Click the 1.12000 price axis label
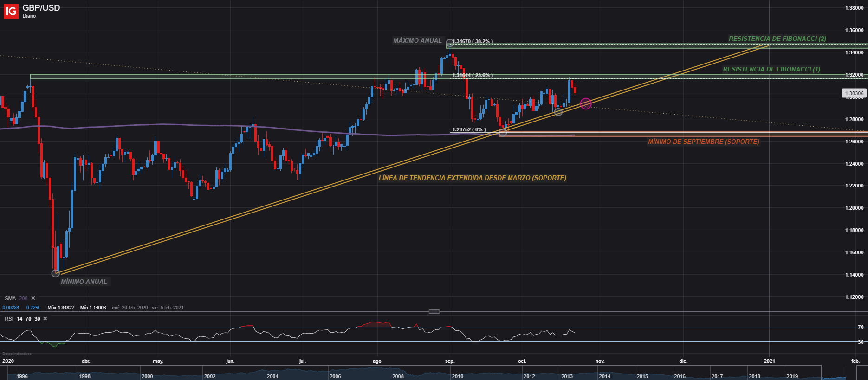 click(x=854, y=297)
